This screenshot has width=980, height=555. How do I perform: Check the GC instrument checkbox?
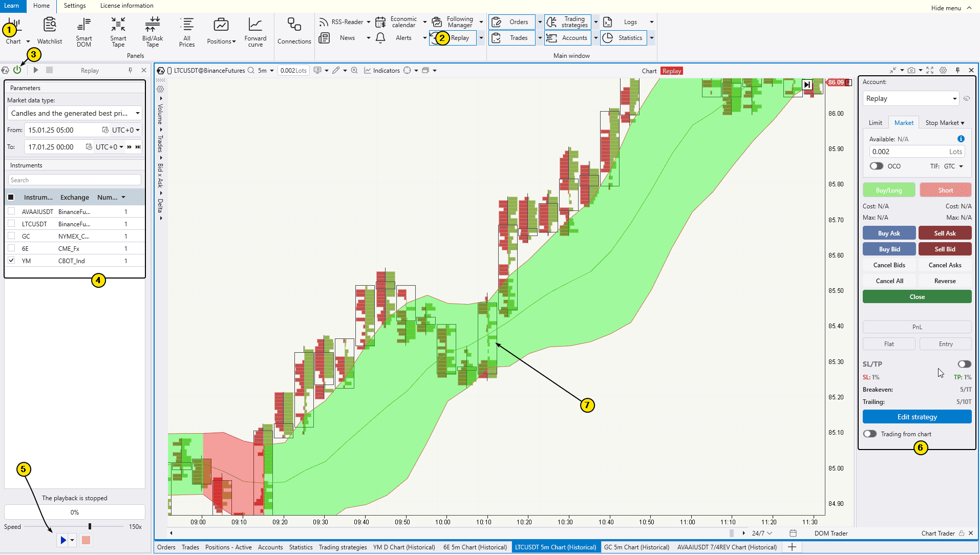tap(11, 236)
